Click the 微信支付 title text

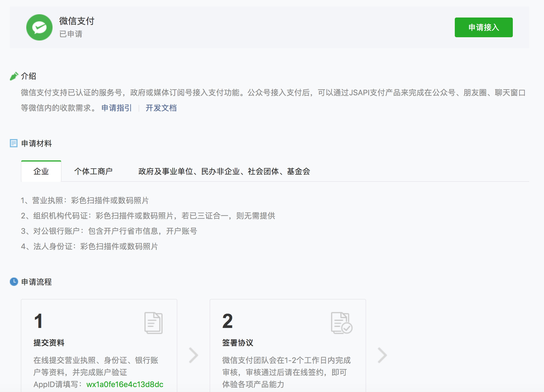point(77,21)
